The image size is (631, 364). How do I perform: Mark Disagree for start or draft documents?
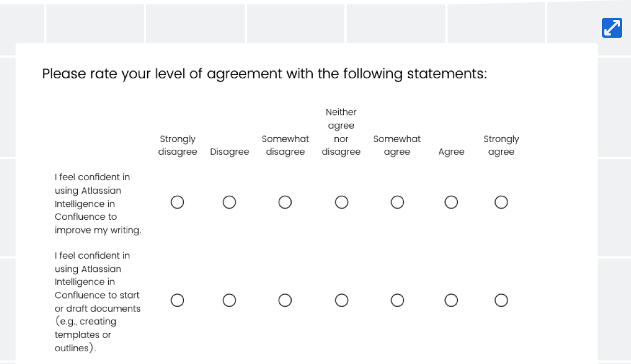tap(229, 300)
